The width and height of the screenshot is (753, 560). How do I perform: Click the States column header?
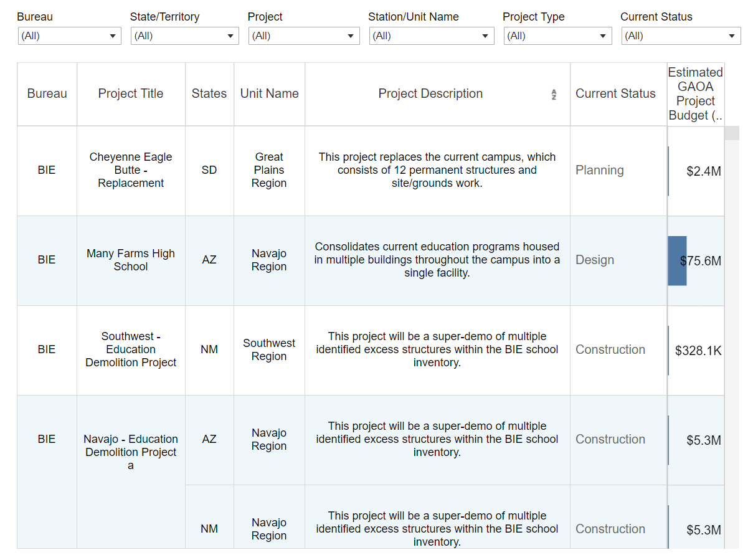click(x=209, y=93)
